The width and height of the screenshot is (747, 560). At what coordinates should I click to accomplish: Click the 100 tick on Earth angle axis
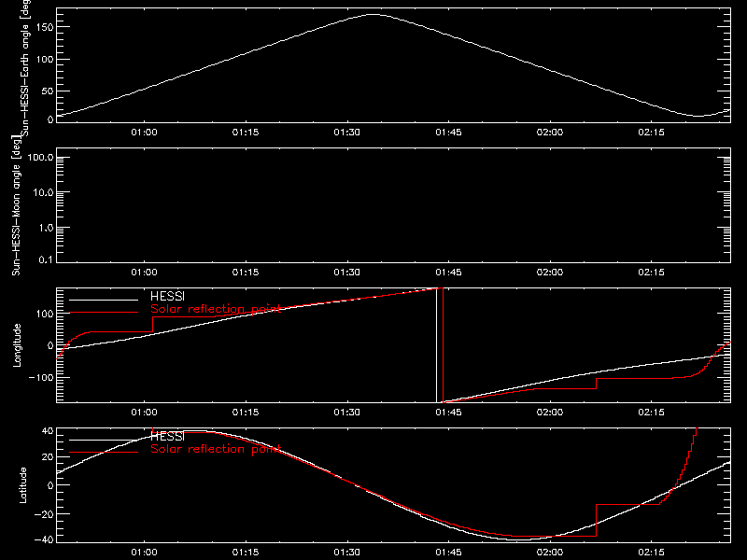[45, 60]
